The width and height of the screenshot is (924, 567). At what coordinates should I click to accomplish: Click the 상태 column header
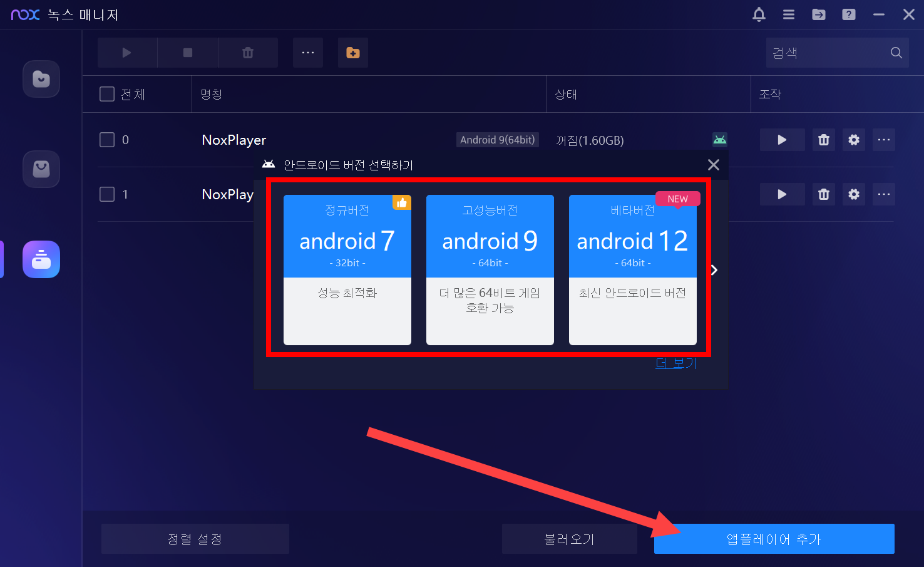566,94
